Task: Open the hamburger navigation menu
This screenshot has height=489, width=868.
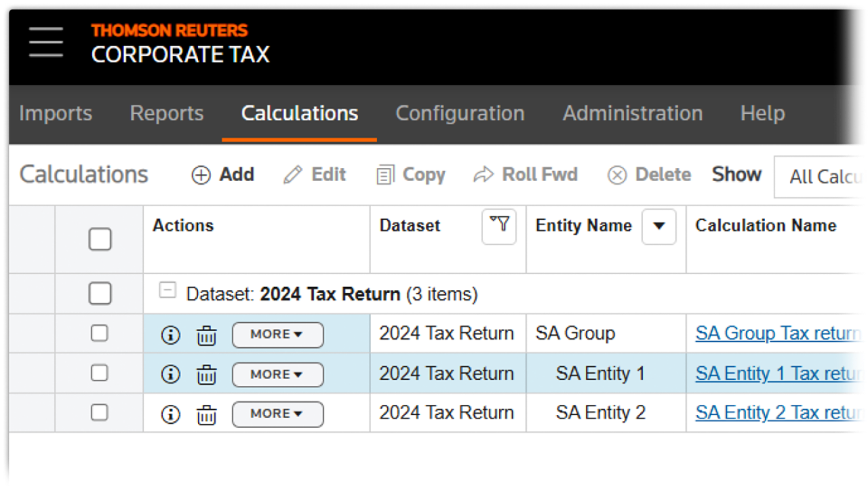Action: pos(46,43)
